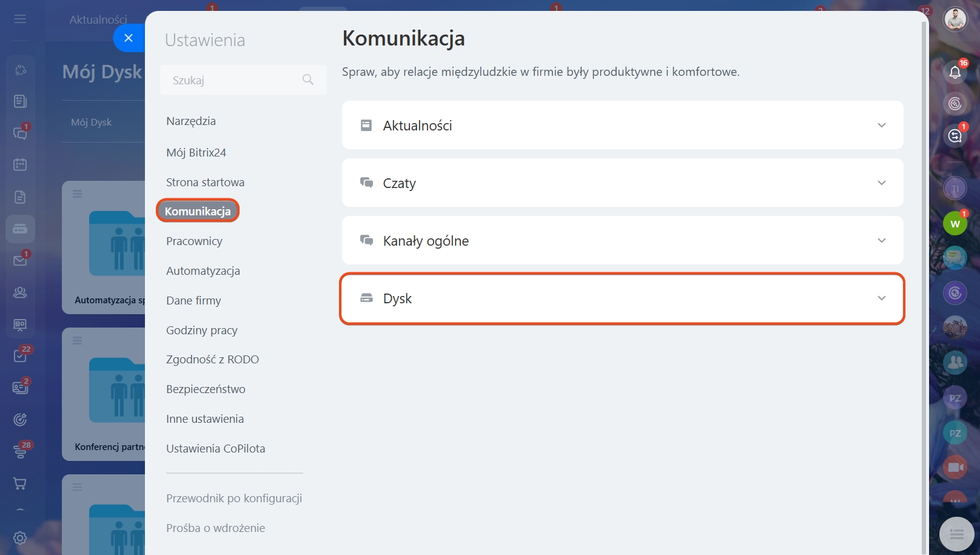
Task: Start video call via camera icon
Action: tap(955, 467)
